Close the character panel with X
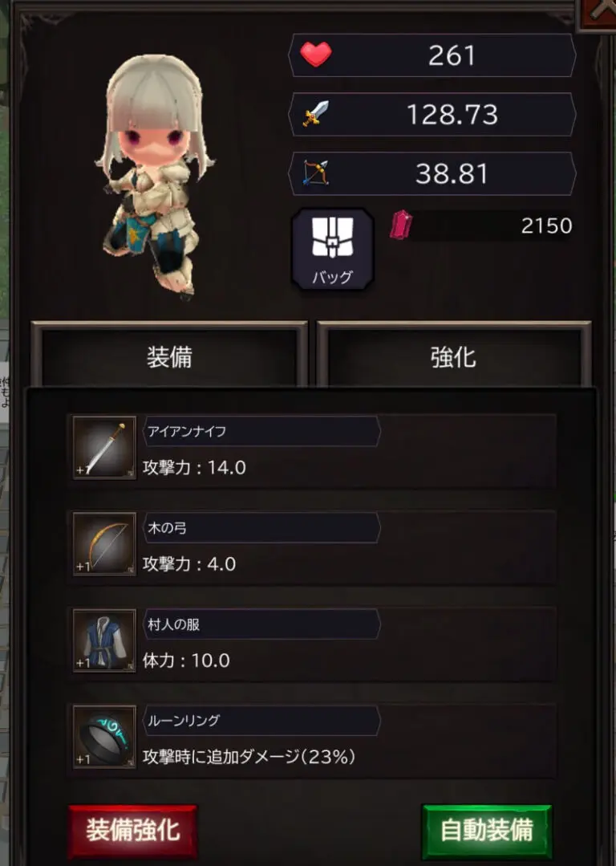Screen dimensions: 616x866 coord(598,12)
